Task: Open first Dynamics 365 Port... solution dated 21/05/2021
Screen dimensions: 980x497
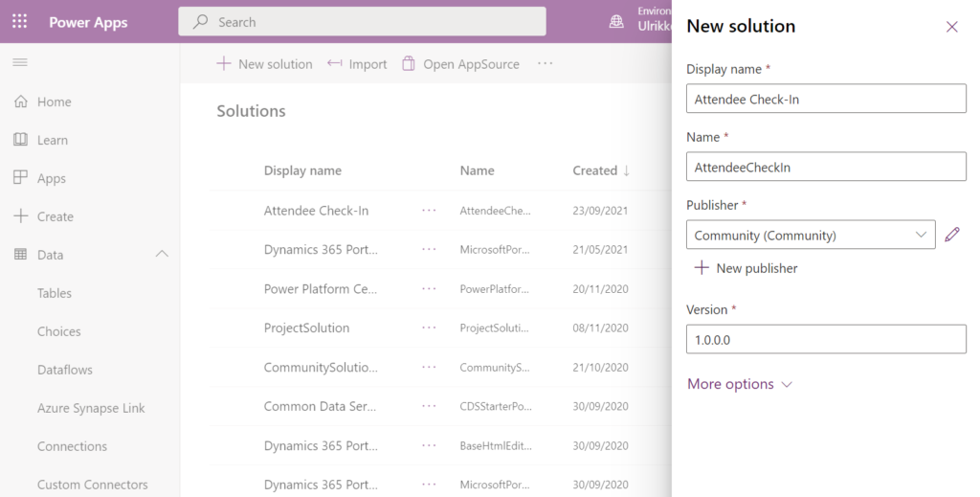Action: pyautogui.click(x=321, y=249)
